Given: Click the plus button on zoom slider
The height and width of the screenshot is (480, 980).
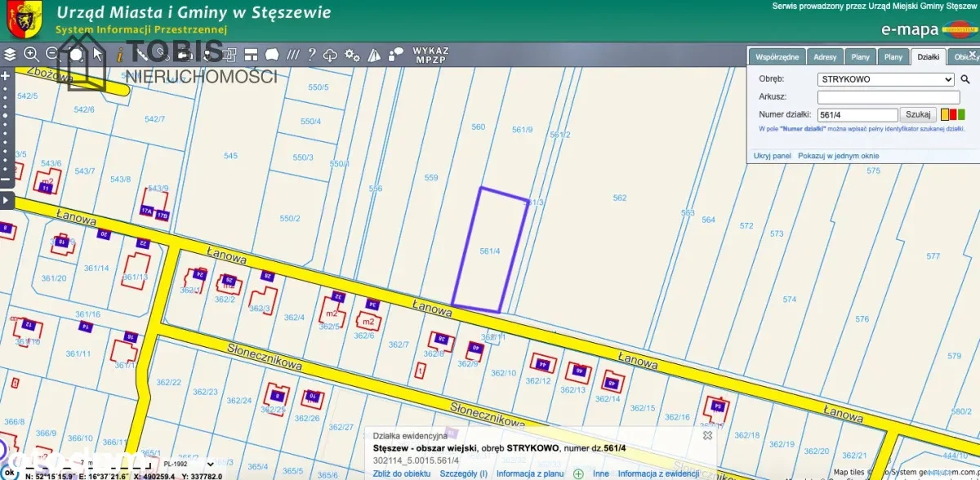Looking at the screenshot, I should click(x=5, y=75).
